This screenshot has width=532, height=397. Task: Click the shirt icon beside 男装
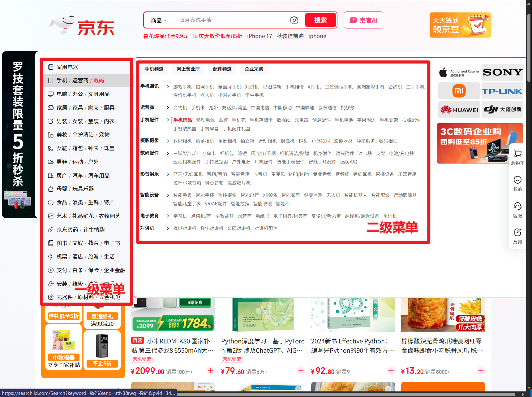click(51, 121)
